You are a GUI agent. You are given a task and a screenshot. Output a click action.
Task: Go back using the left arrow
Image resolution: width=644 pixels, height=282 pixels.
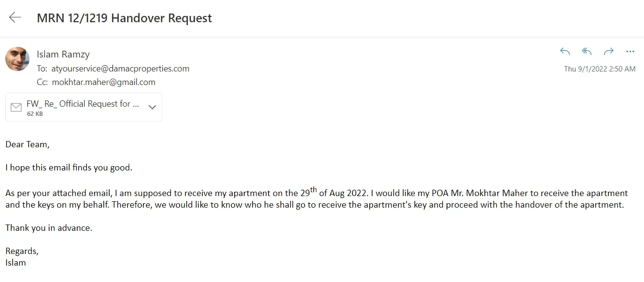pyautogui.click(x=15, y=18)
